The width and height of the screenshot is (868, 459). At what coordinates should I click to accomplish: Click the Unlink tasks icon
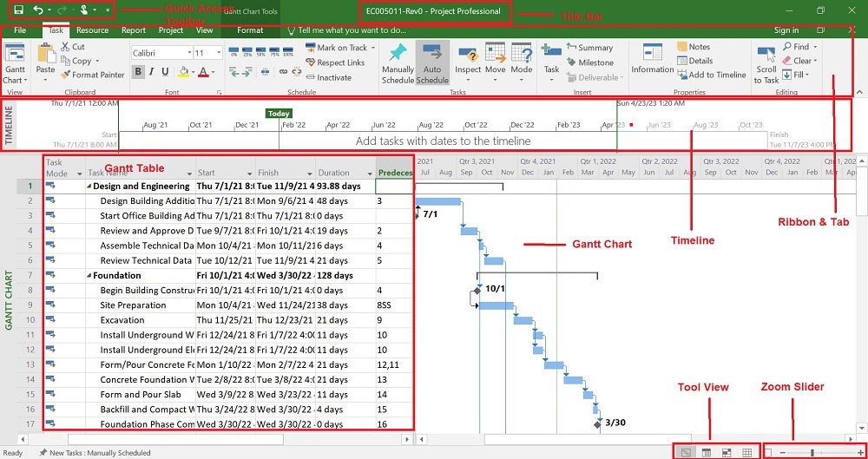297,72
